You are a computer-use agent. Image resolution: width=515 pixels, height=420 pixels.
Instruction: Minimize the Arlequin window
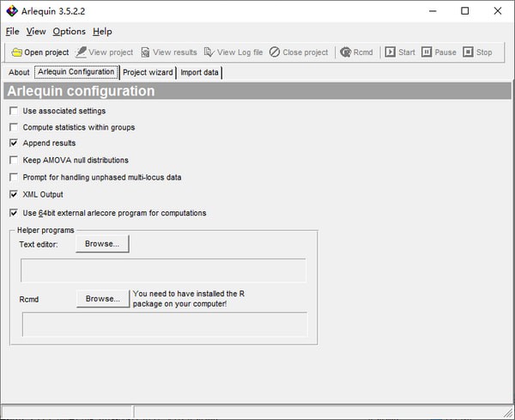point(433,11)
